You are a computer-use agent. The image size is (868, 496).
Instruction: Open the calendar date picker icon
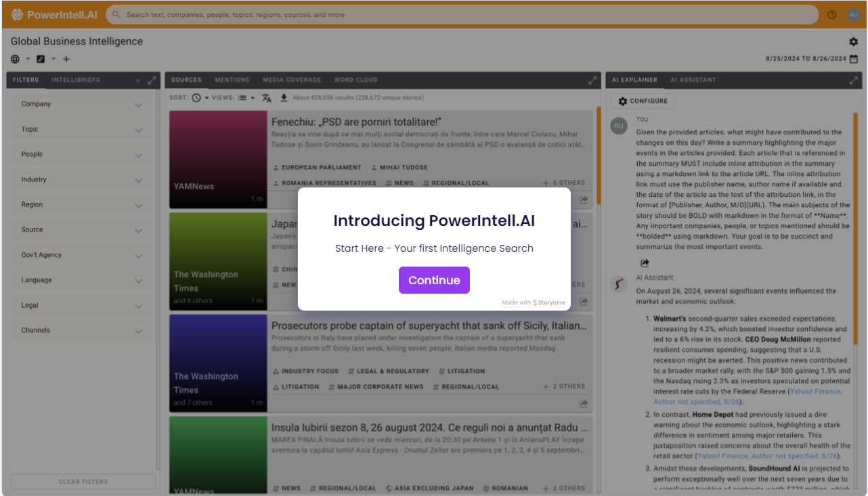[854, 59]
